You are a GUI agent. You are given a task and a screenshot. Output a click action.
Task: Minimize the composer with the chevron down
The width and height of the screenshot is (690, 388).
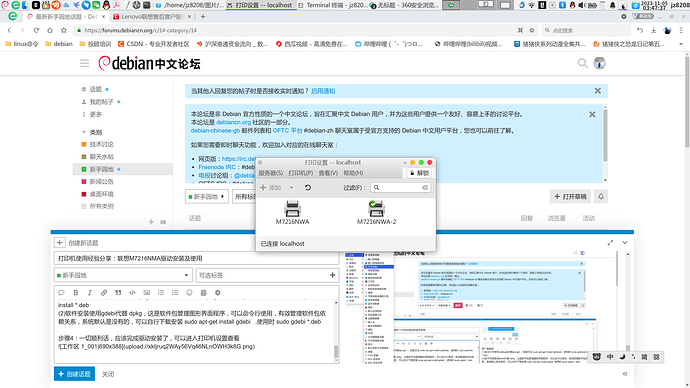(625, 242)
